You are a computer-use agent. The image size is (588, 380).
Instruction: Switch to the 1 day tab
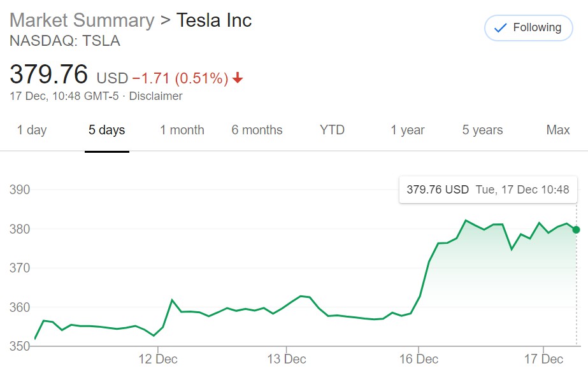(32, 130)
